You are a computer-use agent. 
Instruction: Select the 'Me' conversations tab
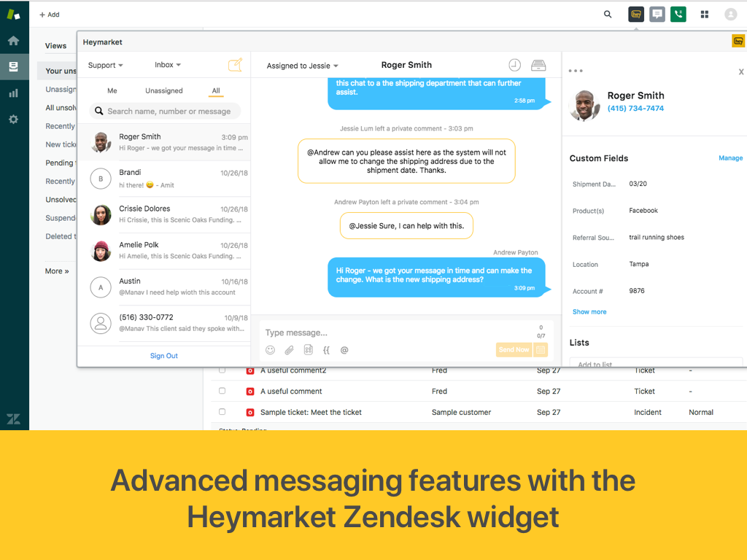point(112,90)
